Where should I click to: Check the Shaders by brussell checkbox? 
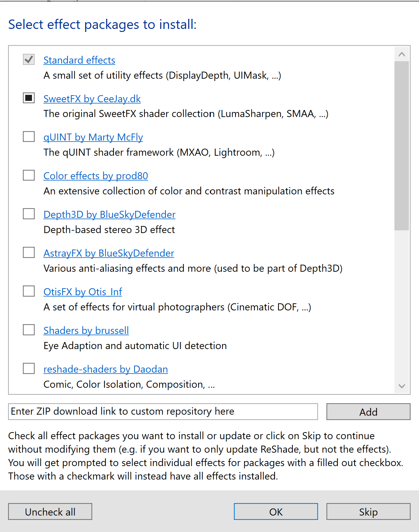tap(29, 330)
